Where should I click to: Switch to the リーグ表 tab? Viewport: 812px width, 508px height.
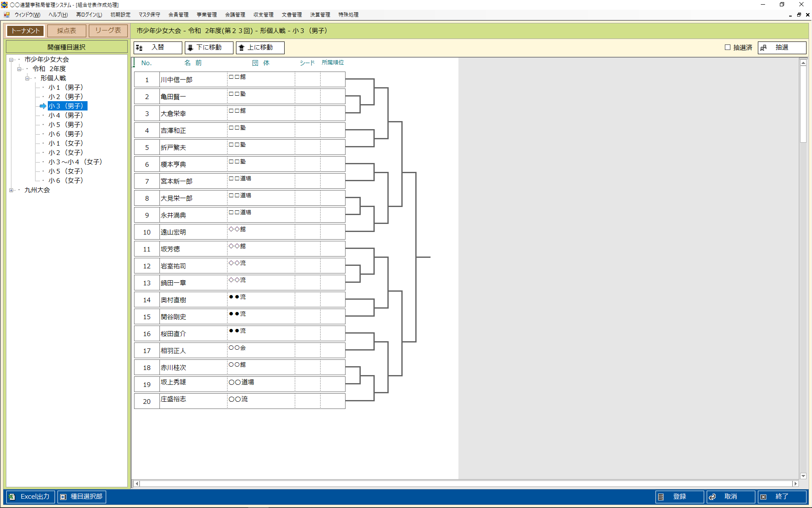[108, 31]
